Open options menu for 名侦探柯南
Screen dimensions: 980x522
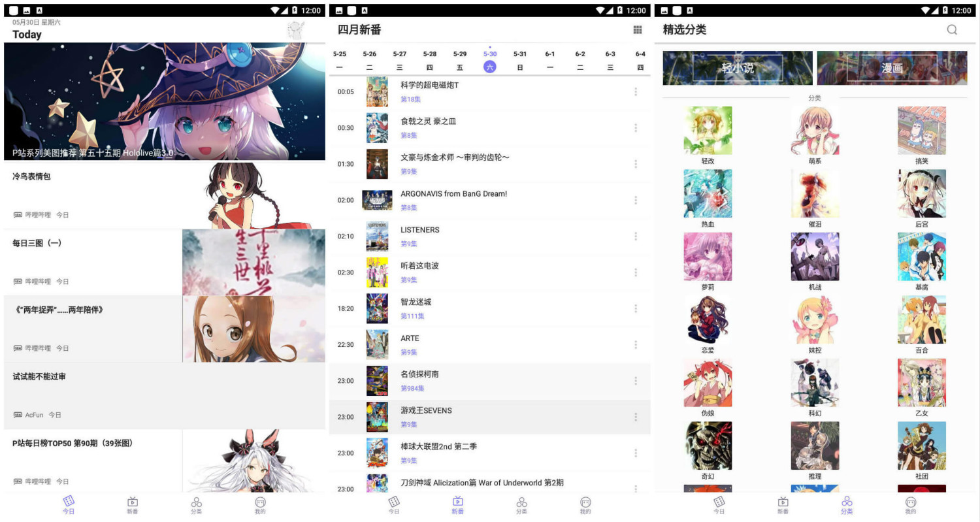[635, 380]
